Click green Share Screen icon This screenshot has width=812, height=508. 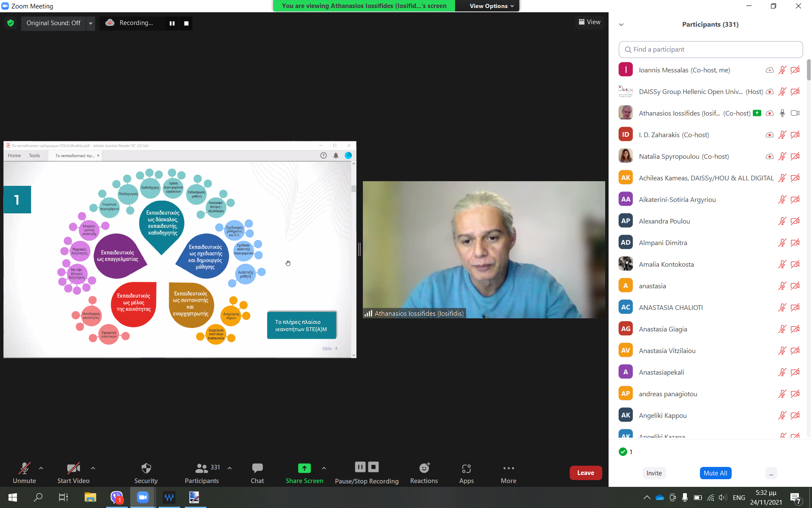click(x=304, y=468)
